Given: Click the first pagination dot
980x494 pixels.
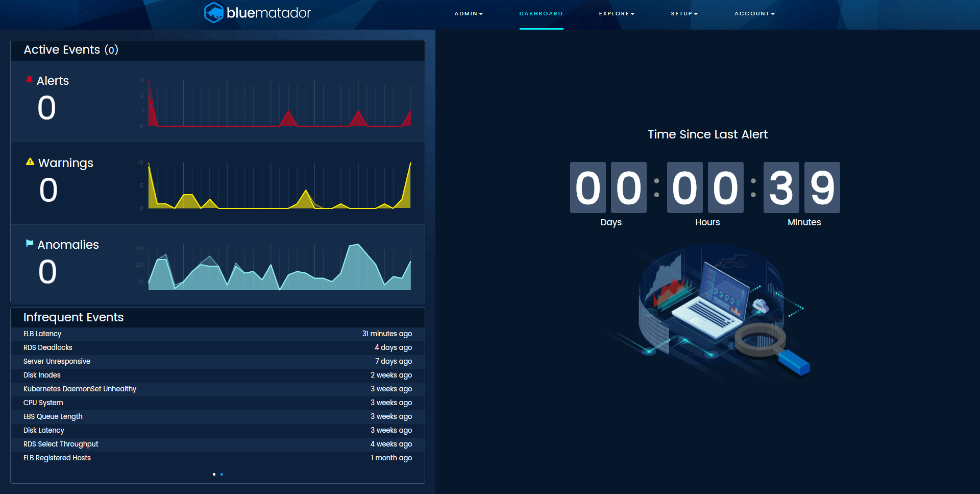Looking at the screenshot, I should click(214, 474).
